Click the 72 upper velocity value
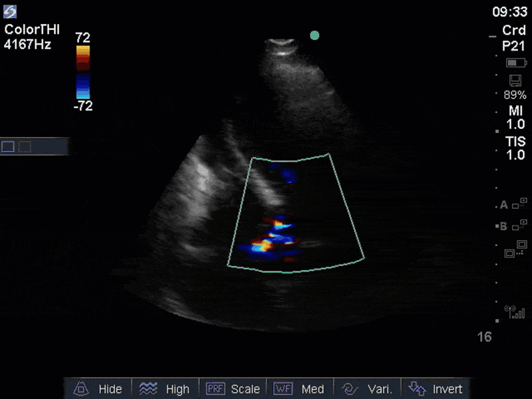Viewport: 532px width, 399px height. [x=82, y=37]
